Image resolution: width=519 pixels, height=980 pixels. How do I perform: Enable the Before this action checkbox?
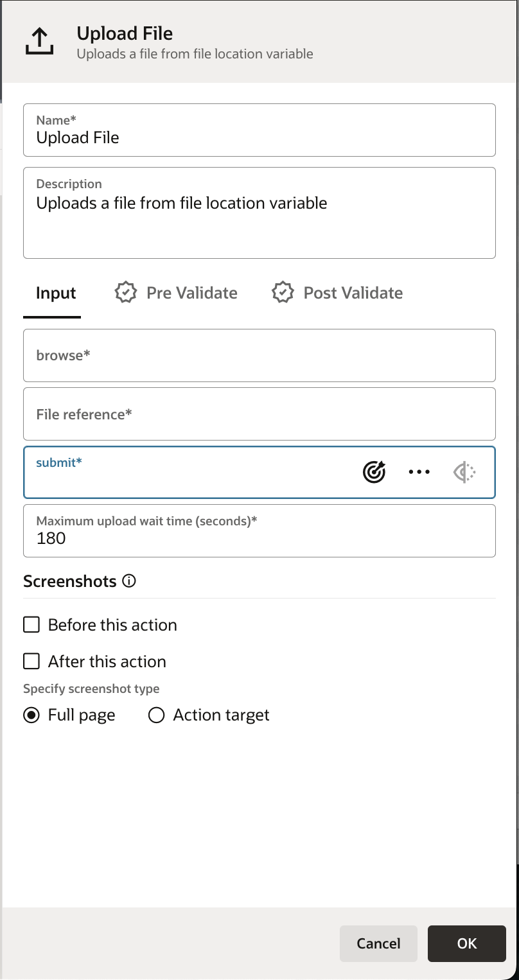[x=31, y=624]
